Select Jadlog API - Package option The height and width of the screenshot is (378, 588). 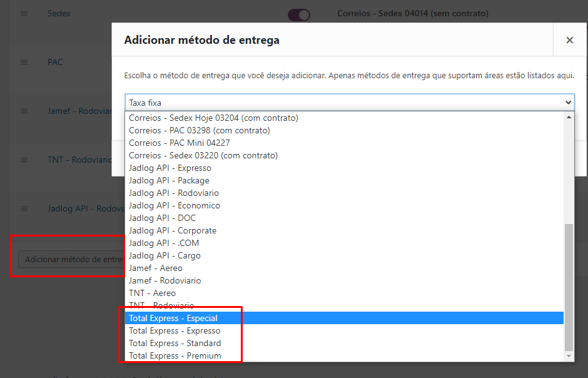pyautogui.click(x=344, y=180)
